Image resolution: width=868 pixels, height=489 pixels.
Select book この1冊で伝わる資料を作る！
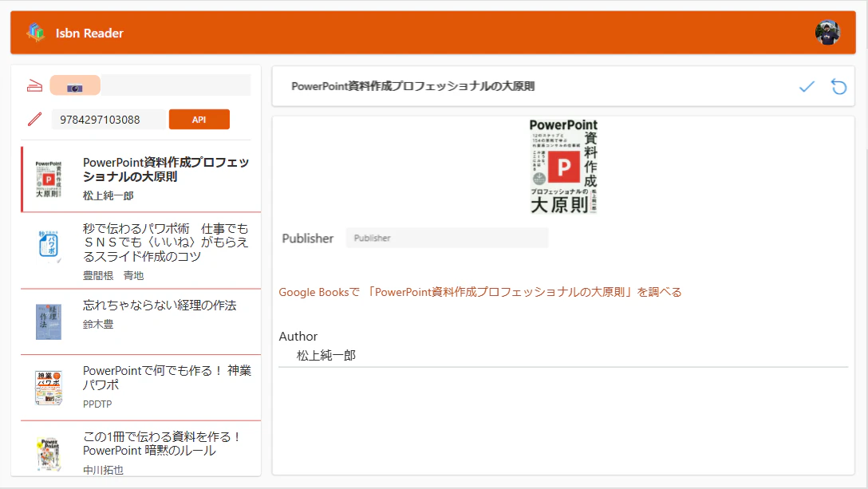[141, 448]
